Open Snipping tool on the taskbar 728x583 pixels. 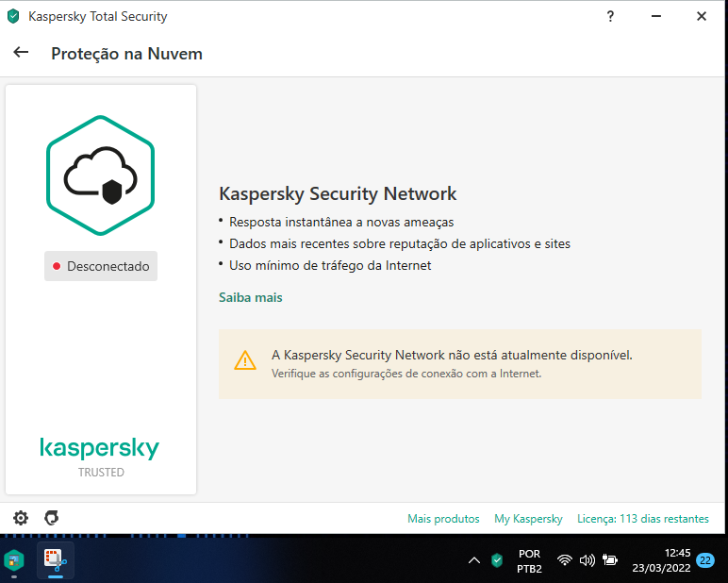[56, 560]
